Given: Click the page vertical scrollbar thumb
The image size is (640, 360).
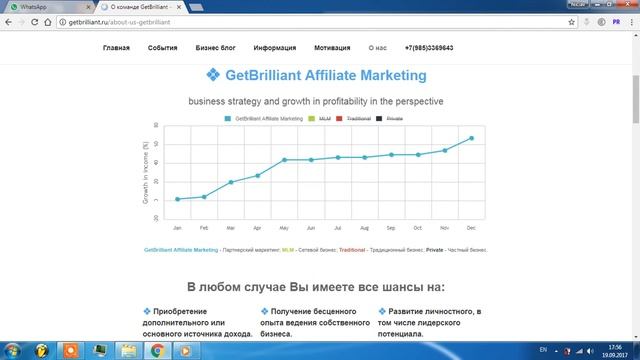Looking at the screenshot, I should point(636,99).
